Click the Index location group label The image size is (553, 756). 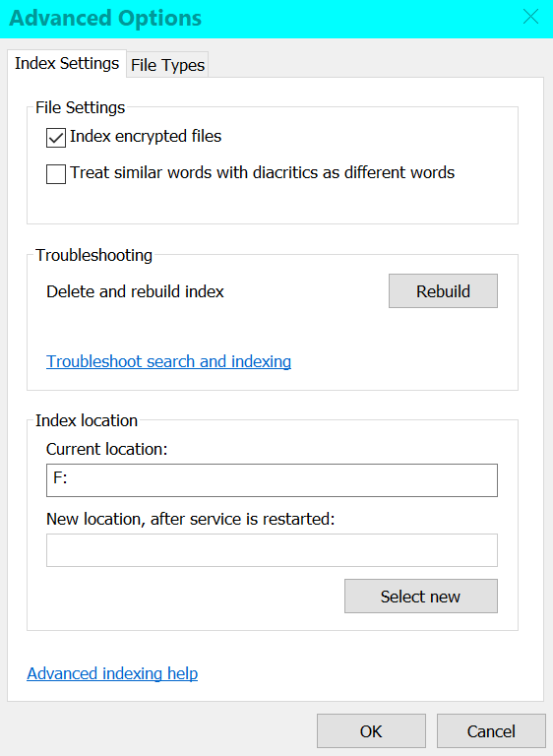click(x=87, y=420)
